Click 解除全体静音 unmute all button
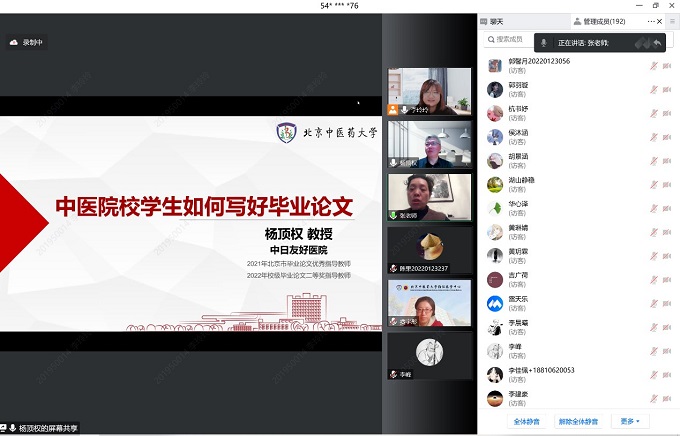The image size is (680, 436). coord(579,421)
